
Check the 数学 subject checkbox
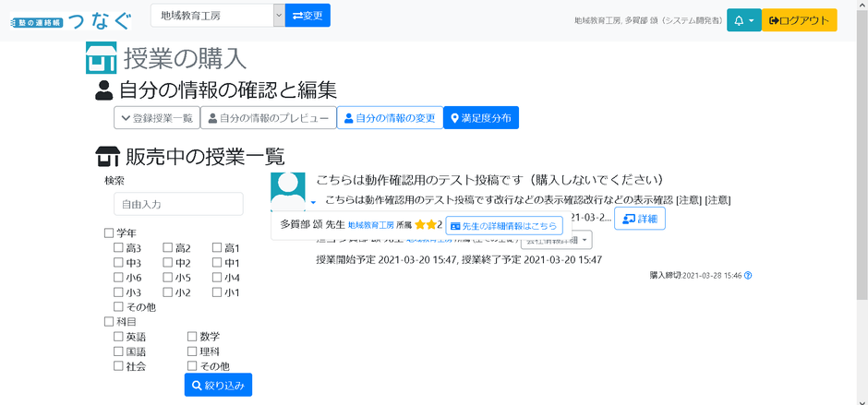coord(192,337)
